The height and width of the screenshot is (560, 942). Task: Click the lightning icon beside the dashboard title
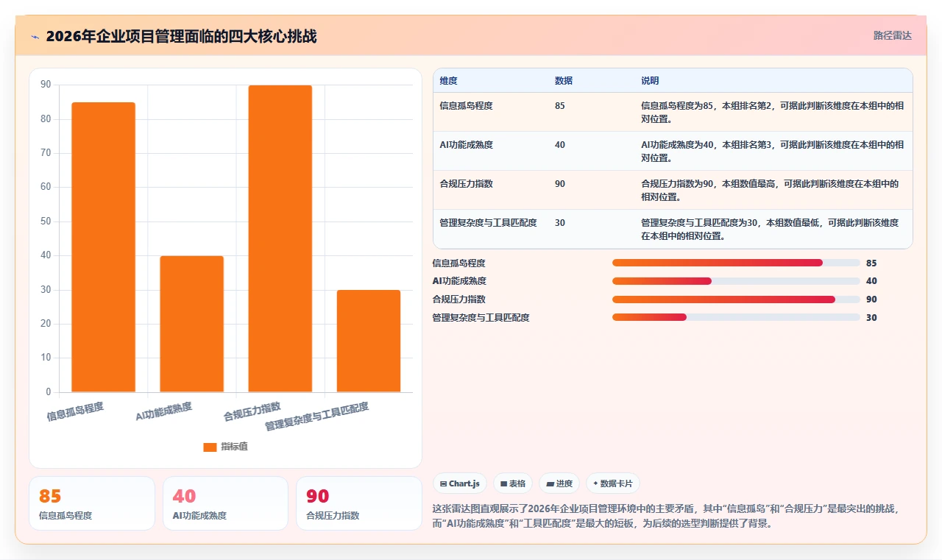click(x=35, y=36)
